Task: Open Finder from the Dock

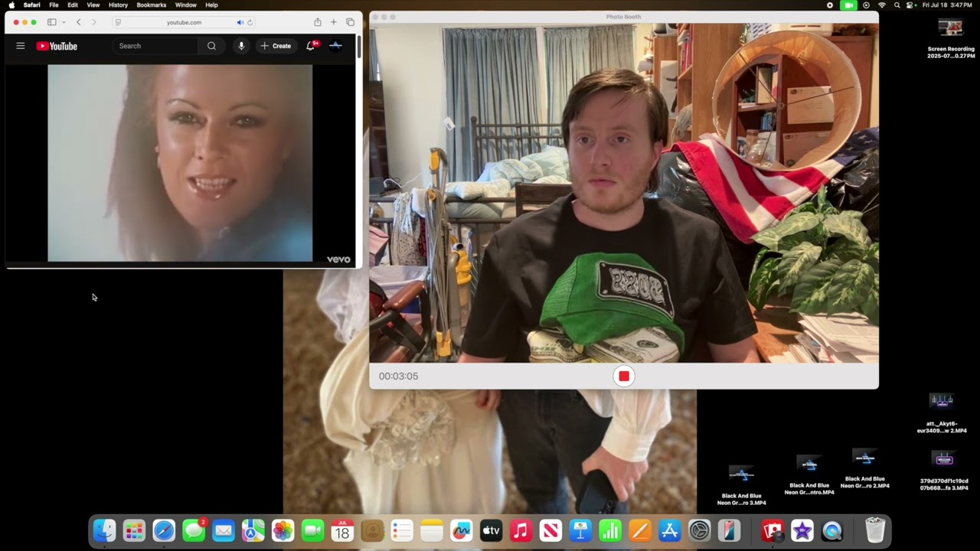Action: (x=104, y=530)
